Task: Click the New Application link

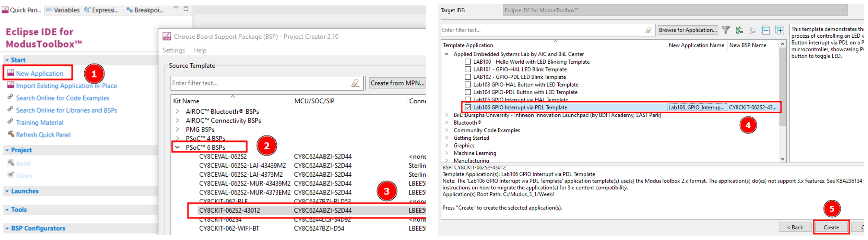Action: [39, 73]
